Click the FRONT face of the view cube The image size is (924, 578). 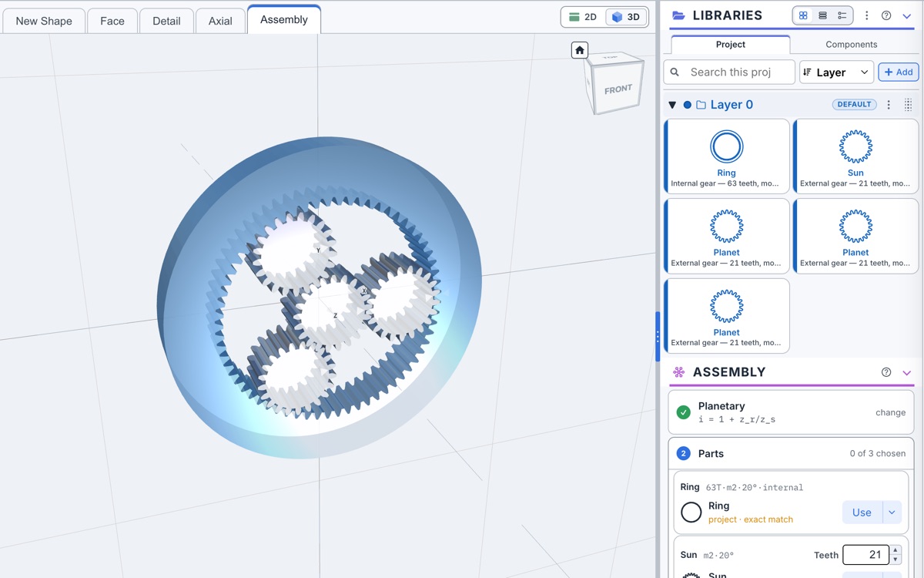(618, 89)
